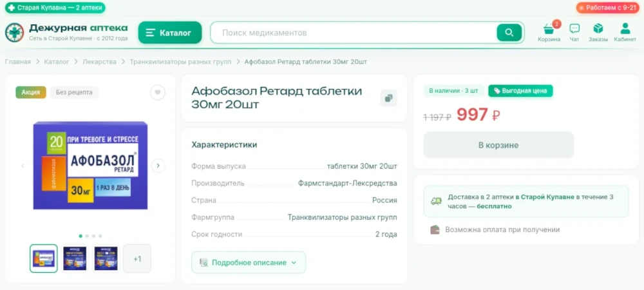Click the Без рецепта tag
The height and width of the screenshot is (290, 644).
tap(74, 92)
